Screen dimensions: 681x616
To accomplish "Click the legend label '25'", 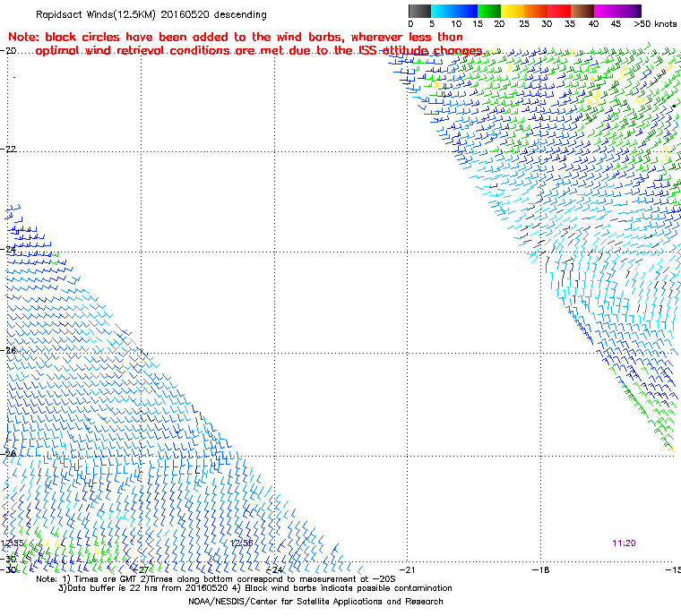I will [524, 24].
